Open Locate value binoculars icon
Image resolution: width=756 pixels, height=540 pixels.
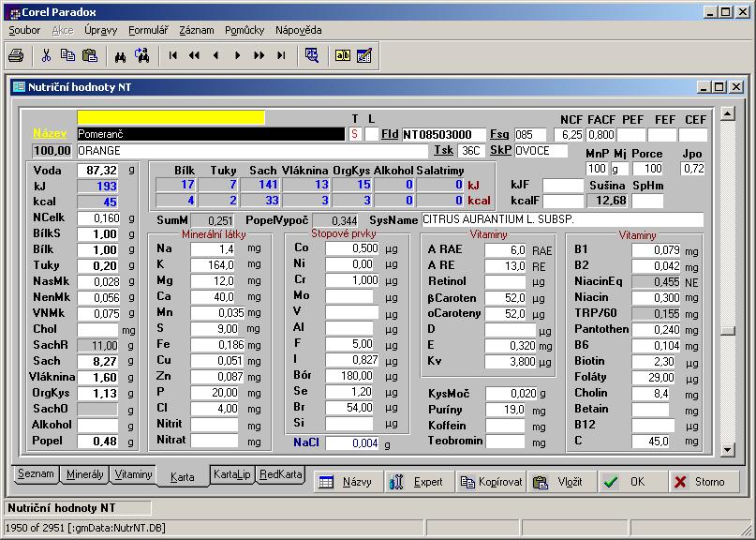coord(120,55)
